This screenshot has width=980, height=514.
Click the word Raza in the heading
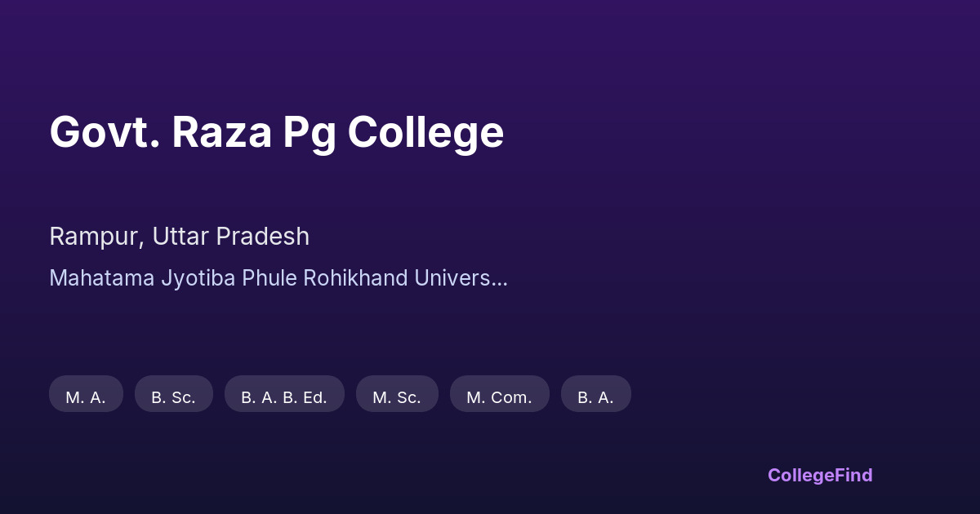click(x=221, y=132)
